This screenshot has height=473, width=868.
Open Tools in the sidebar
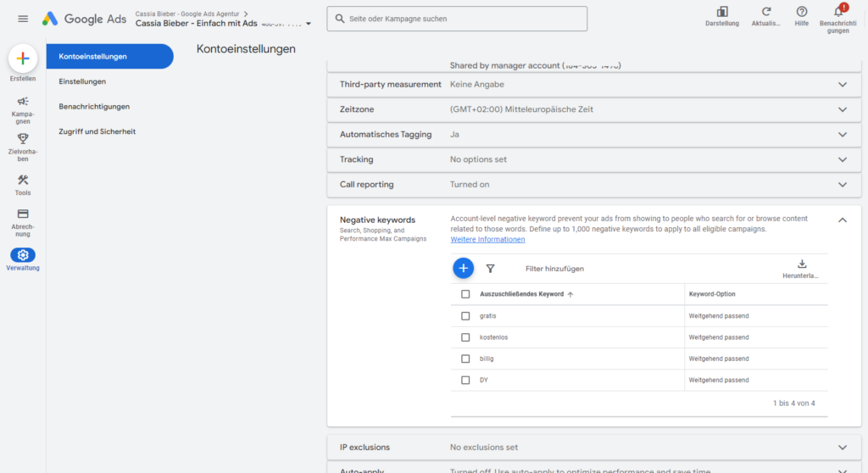click(23, 185)
